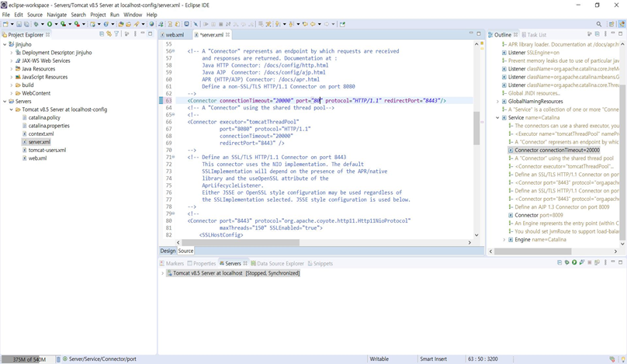Open Project Explorer view menu dots

(x=135, y=34)
